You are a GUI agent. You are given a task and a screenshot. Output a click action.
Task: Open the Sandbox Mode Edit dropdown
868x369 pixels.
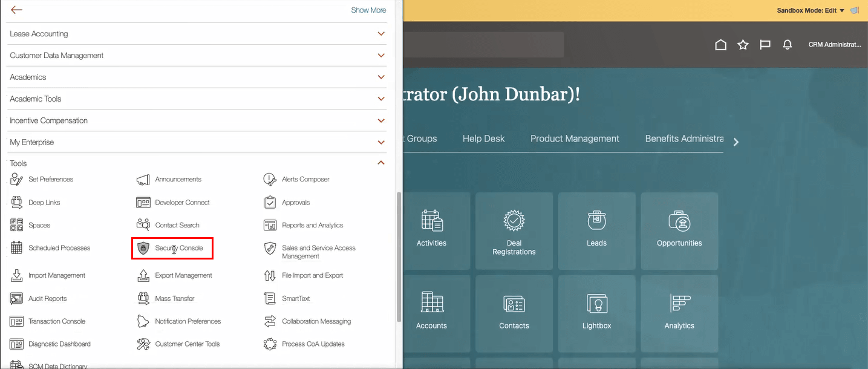[x=811, y=10]
